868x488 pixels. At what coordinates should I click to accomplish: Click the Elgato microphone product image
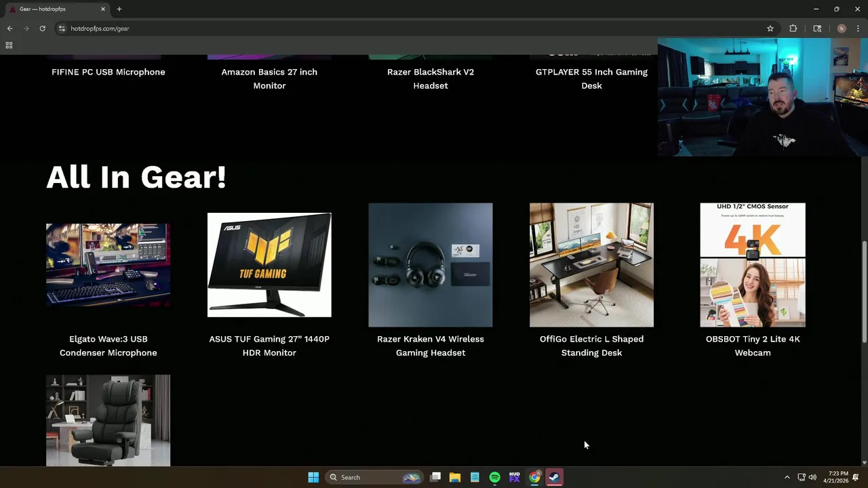(x=108, y=265)
